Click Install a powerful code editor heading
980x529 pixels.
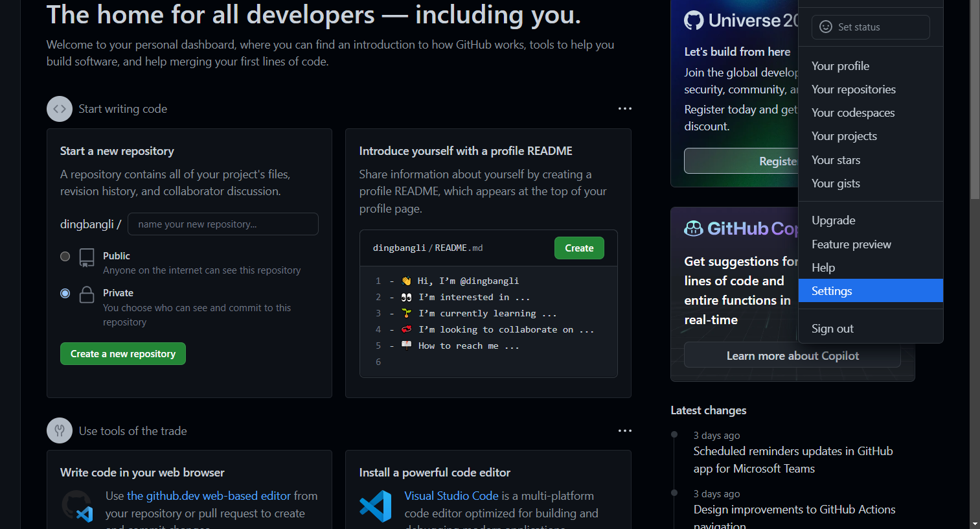click(435, 473)
